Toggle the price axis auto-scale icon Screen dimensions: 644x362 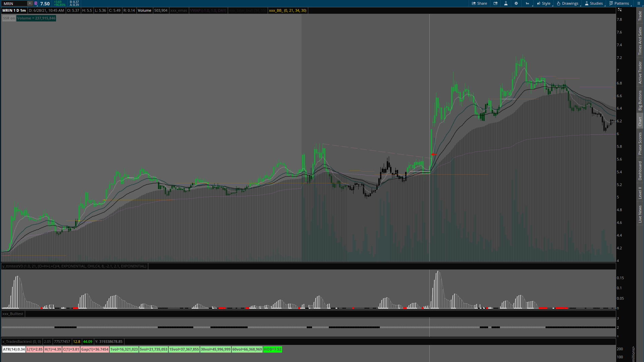point(620,10)
